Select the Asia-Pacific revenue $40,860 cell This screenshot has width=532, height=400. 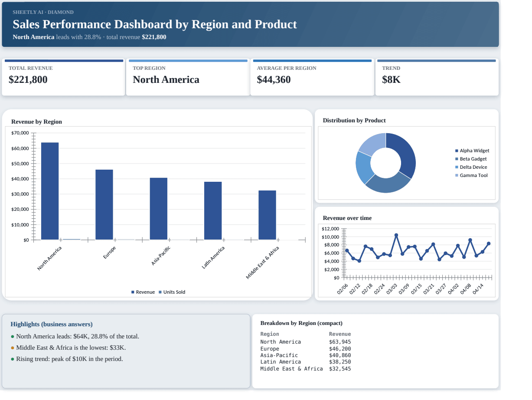click(340, 355)
